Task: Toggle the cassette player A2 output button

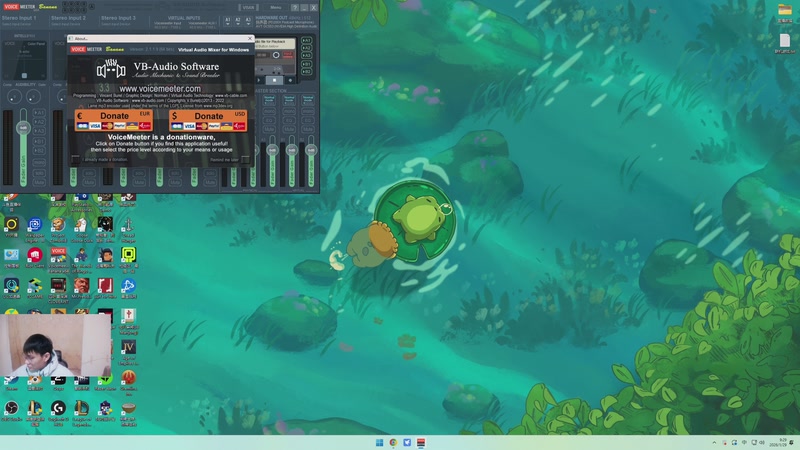Action: (x=306, y=48)
